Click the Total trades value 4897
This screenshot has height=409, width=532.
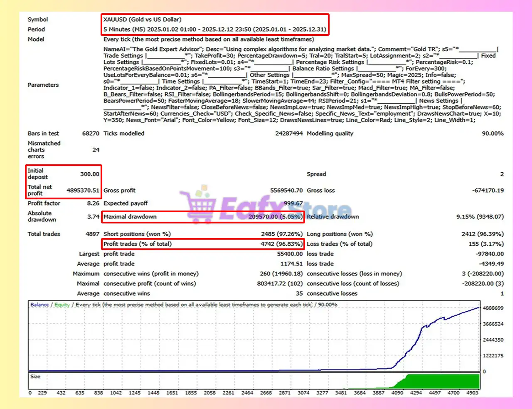(x=92, y=234)
